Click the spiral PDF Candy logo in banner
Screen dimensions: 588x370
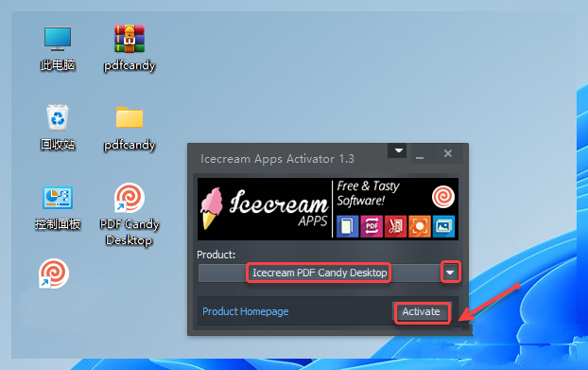[x=443, y=197]
